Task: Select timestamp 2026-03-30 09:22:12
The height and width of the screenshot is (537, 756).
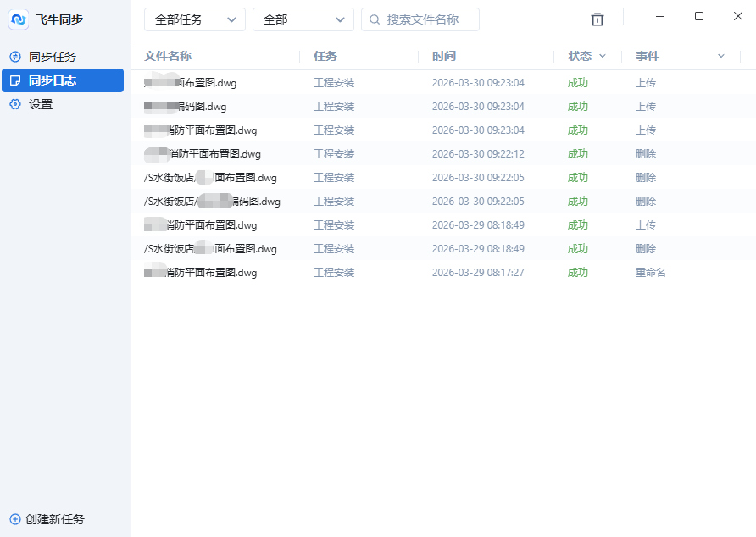Action: 478,154
